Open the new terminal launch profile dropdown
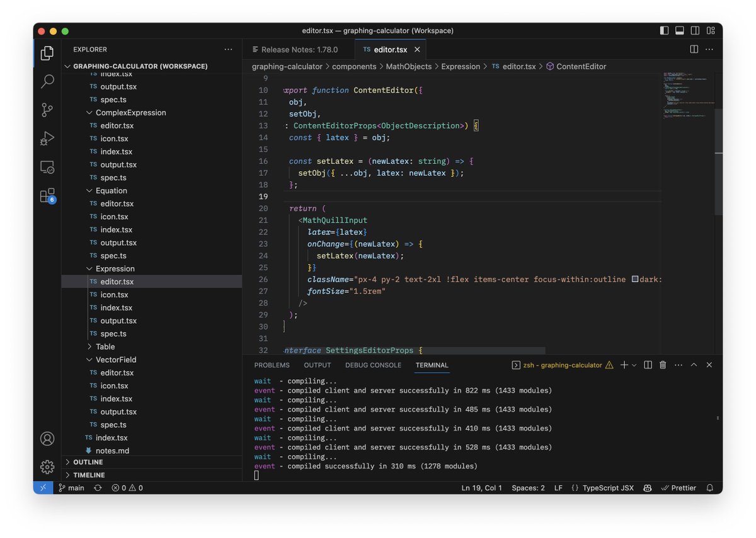Screen dimensions: 756x538 click(x=634, y=365)
